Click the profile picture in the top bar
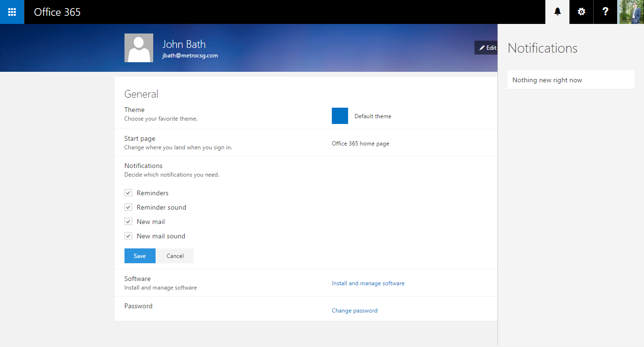 [631, 11]
